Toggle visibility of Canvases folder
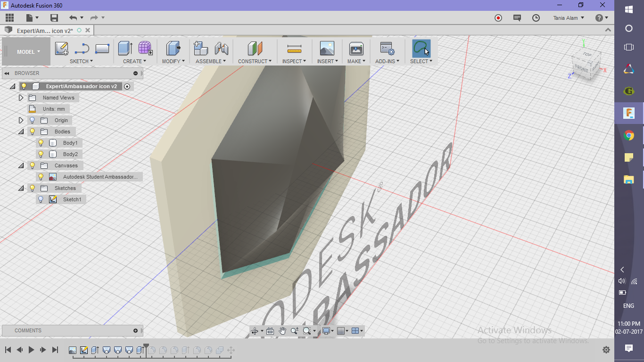This screenshot has width=644, height=362. 33,165
